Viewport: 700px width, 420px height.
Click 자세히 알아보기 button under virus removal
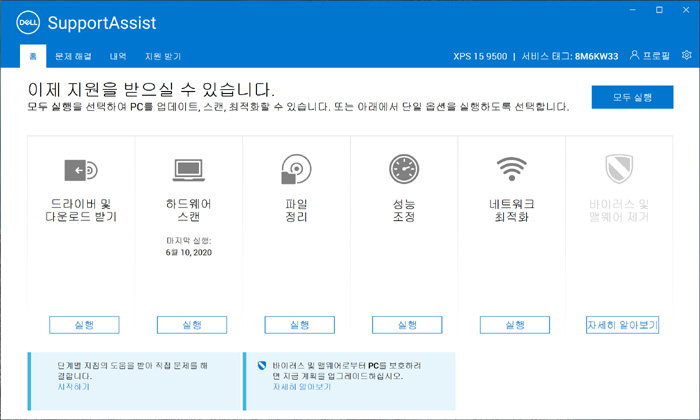(x=622, y=325)
